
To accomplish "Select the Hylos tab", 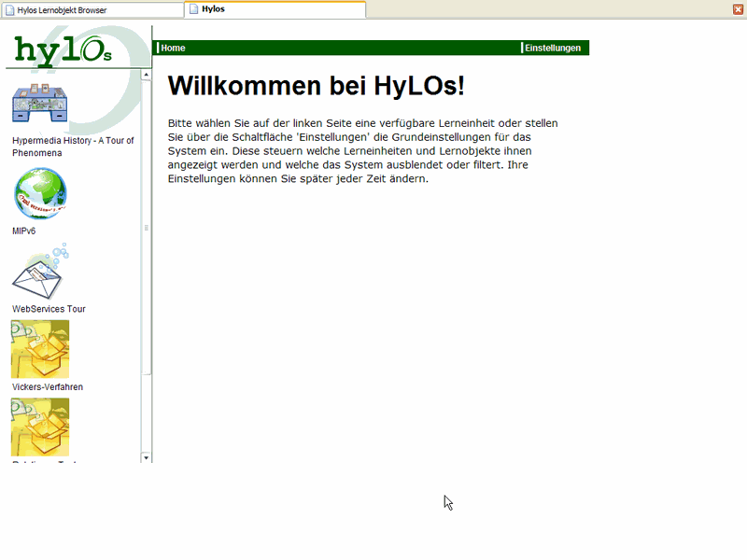I will click(x=275, y=9).
